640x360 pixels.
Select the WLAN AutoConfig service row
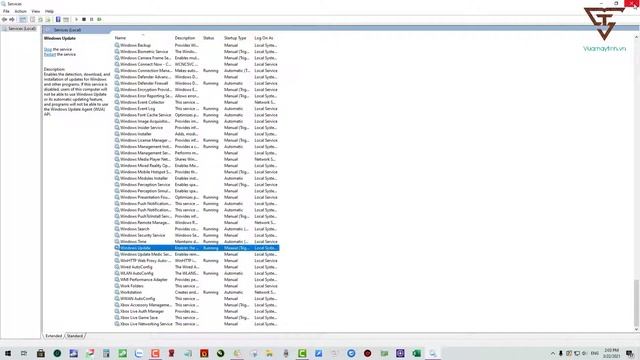pos(197,273)
